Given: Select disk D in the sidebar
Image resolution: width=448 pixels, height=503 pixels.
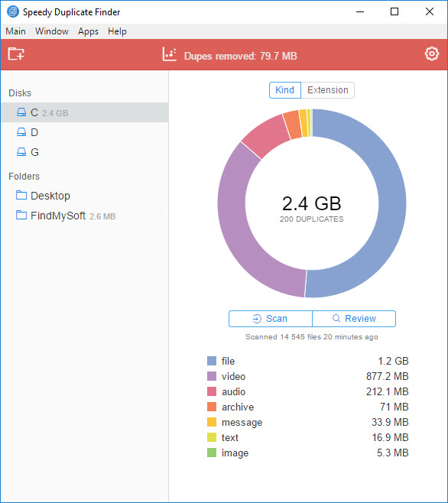Looking at the screenshot, I should [85, 132].
